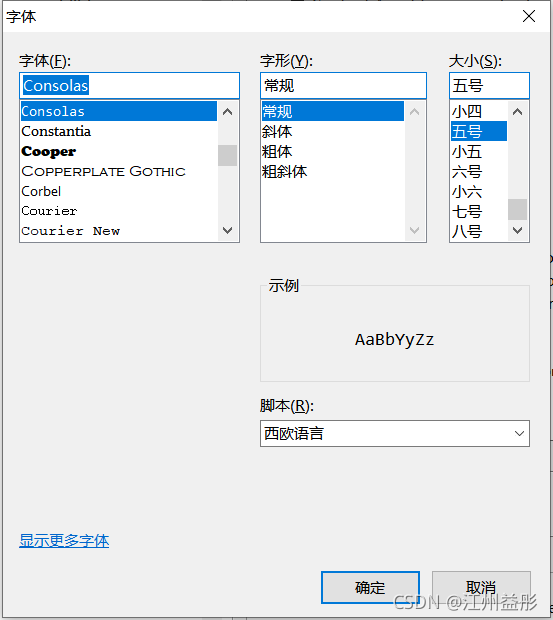
Task: Select Consolas in the font list
Action: (x=119, y=111)
